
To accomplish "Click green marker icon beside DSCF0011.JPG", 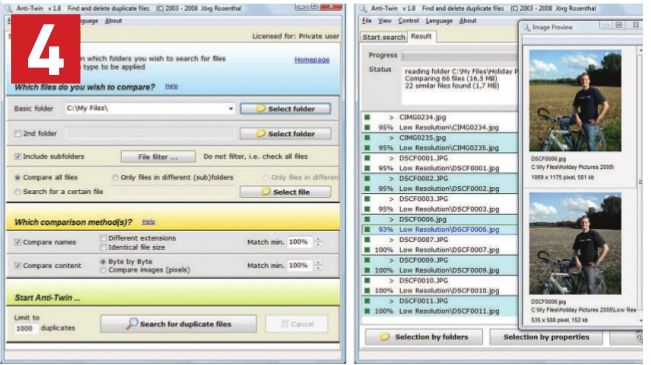I will 367,301.
